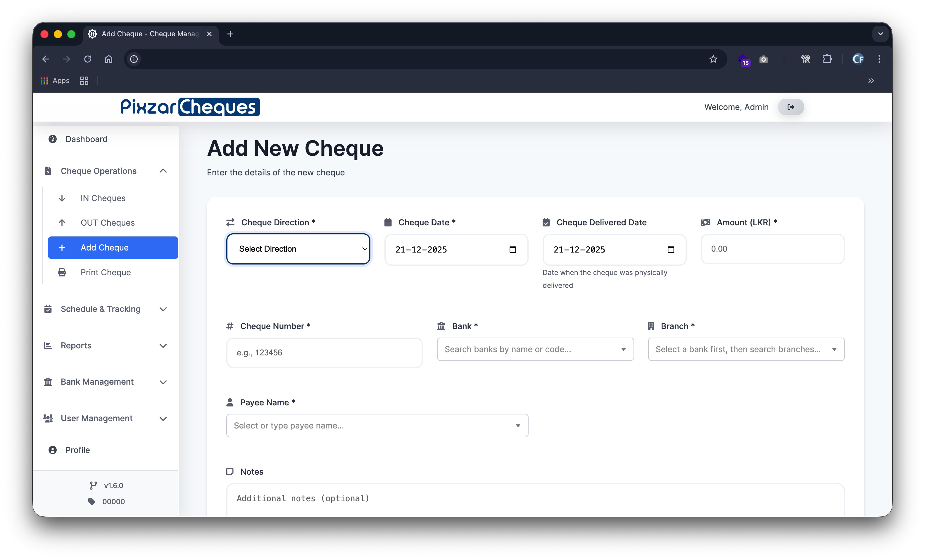The height and width of the screenshot is (560, 925).
Task: Open the Select Direction dropdown
Action: point(298,249)
